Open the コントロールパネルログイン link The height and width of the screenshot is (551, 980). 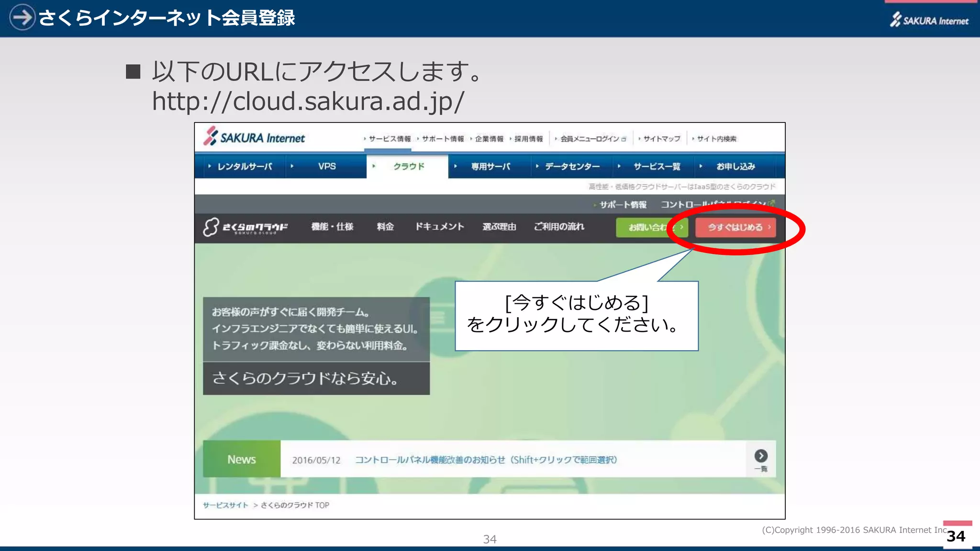tap(718, 204)
